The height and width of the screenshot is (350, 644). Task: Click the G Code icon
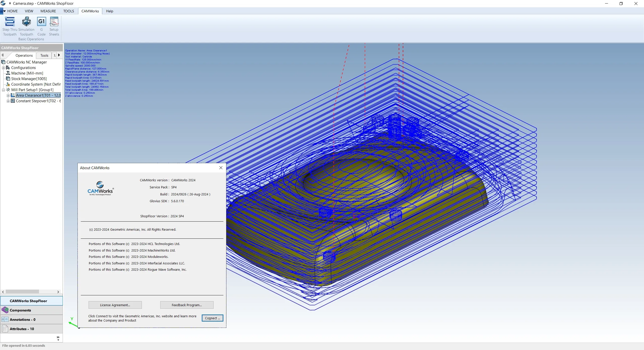pyautogui.click(x=42, y=22)
